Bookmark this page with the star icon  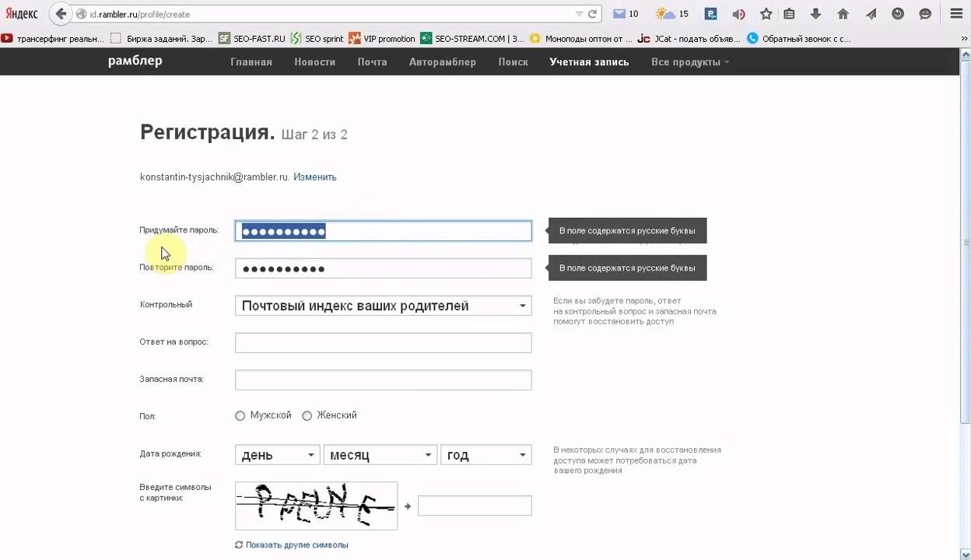coord(766,14)
